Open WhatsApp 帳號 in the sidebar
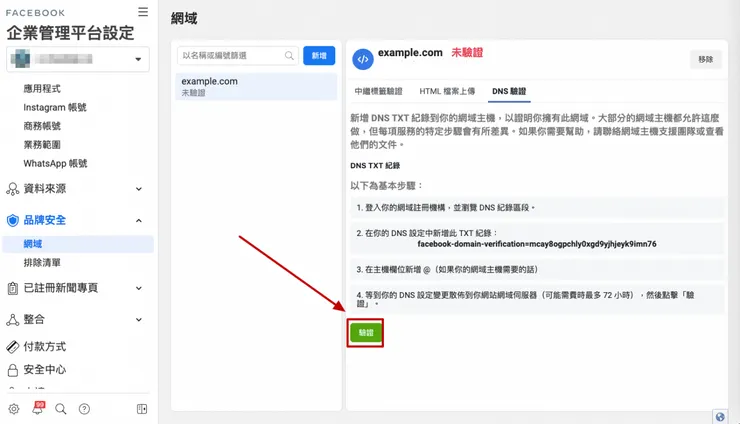The height and width of the screenshot is (424, 740). point(55,163)
